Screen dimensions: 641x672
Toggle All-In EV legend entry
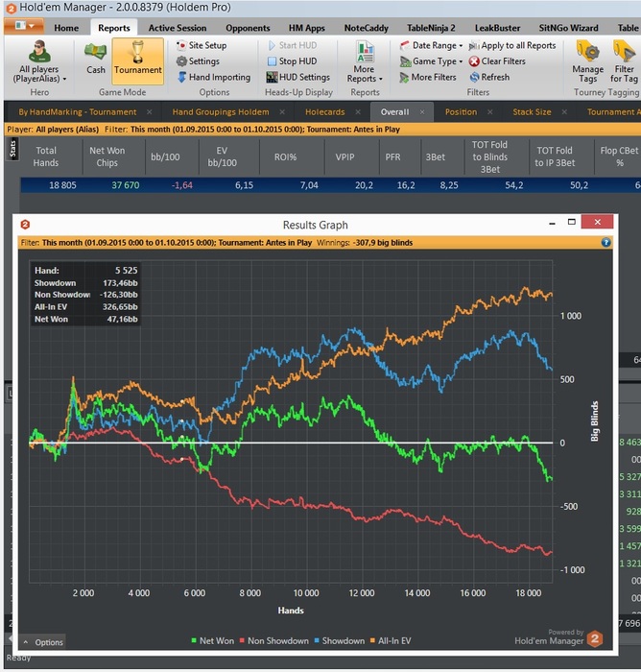pyautogui.click(x=391, y=641)
